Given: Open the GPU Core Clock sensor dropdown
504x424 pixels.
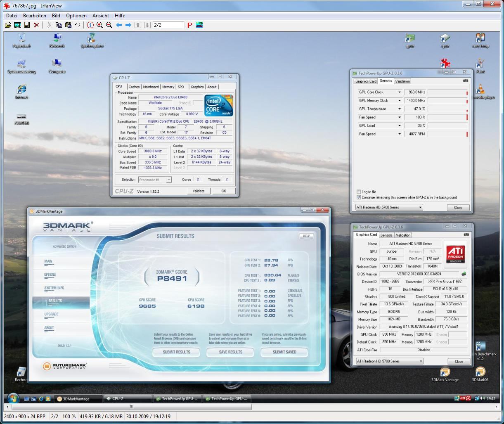Looking at the screenshot, I should coord(380,92).
